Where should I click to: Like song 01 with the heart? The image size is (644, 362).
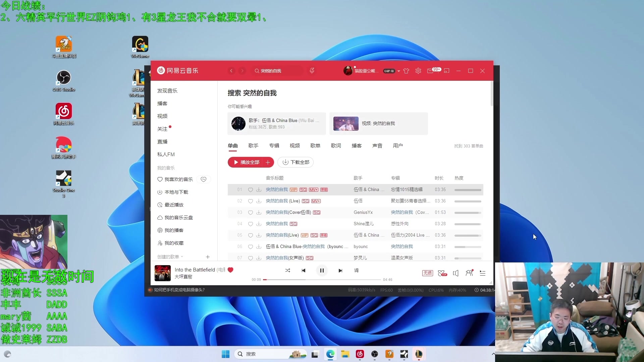point(250,190)
